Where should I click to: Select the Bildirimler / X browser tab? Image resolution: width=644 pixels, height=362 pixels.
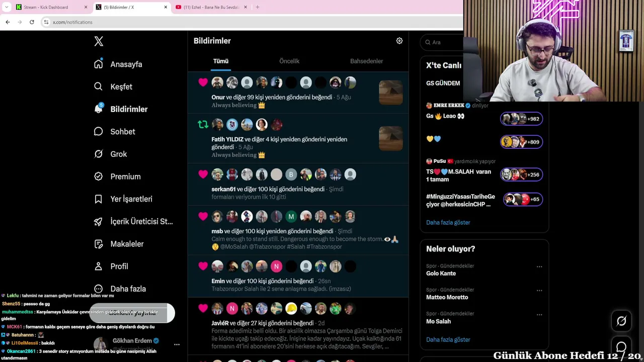(x=131, y=7)
